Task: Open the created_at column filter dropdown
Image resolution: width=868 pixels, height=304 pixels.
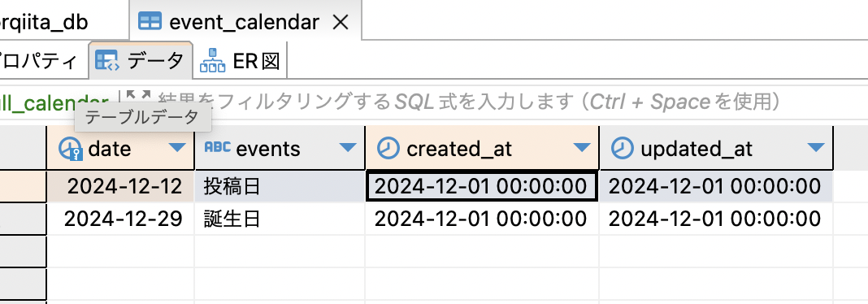Action: click(x=581, y=147)
